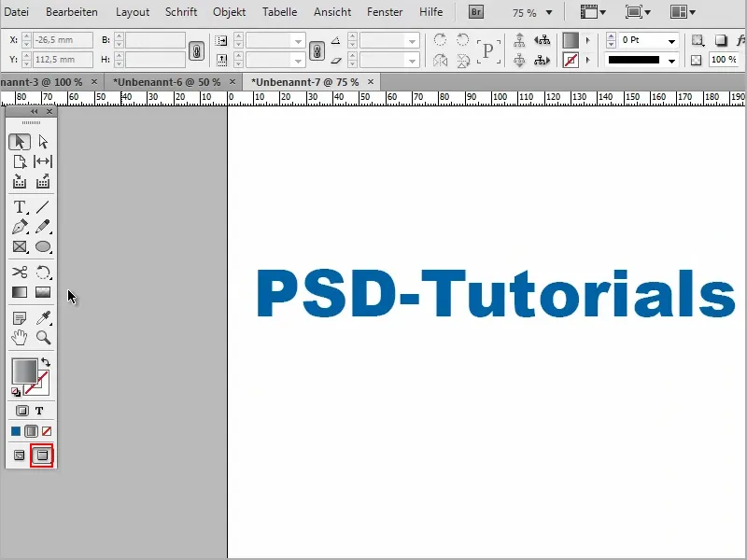Viewport: 747px width, 560px height.
Task: Select the Pen tool
Action: point(20,227)
